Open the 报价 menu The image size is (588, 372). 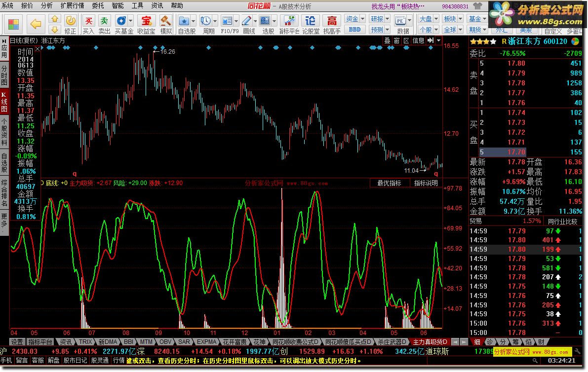[x=27, y=5]
